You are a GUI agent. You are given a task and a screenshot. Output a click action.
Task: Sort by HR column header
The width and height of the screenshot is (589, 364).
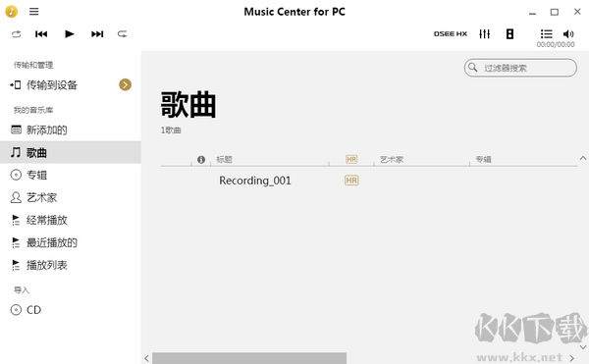351,160
